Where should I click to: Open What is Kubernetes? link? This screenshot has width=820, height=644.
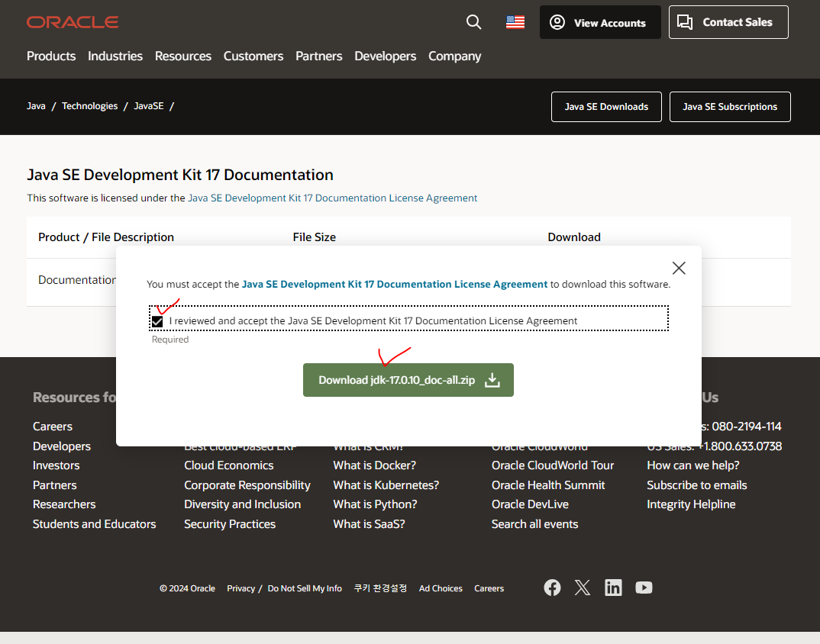[386, 485]
